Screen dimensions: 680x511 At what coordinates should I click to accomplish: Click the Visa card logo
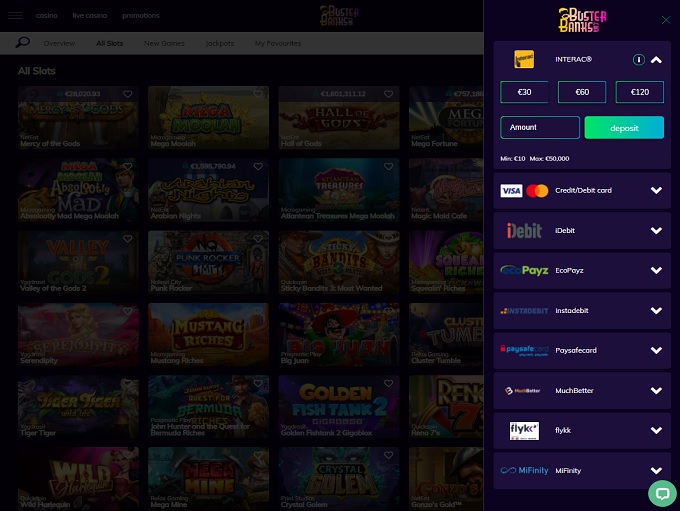tap(511, 190)
